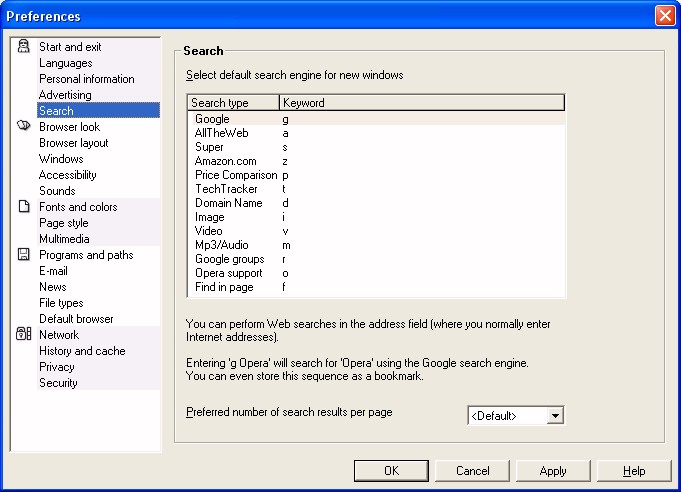
Task: Click the Search type column header
Action: [x=234, y=103]
